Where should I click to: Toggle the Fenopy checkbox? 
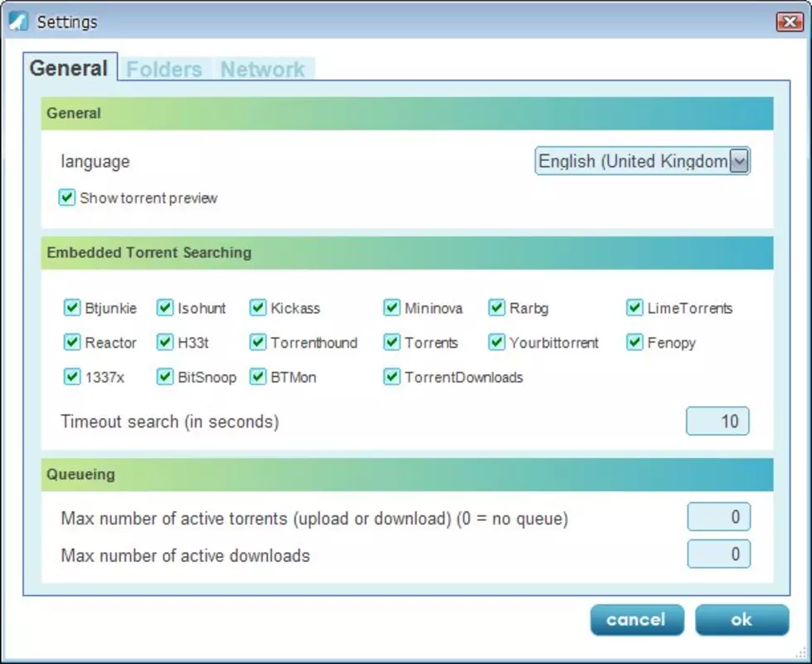point(635,342)
